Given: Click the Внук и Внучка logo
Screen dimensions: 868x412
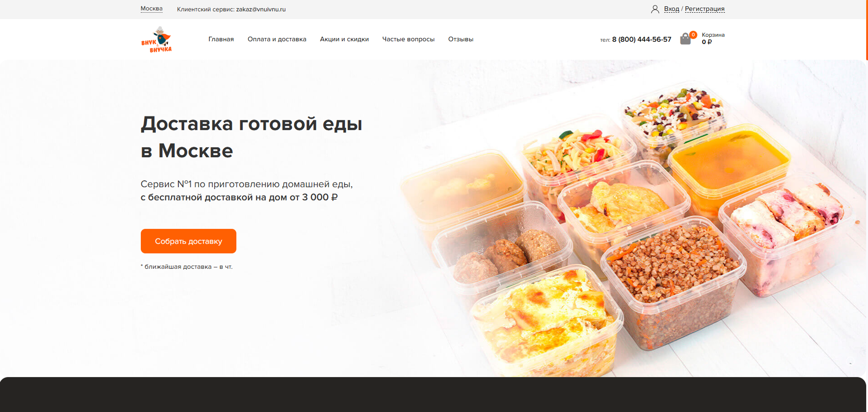Looking at the screenshot, I should pos(156,39).
